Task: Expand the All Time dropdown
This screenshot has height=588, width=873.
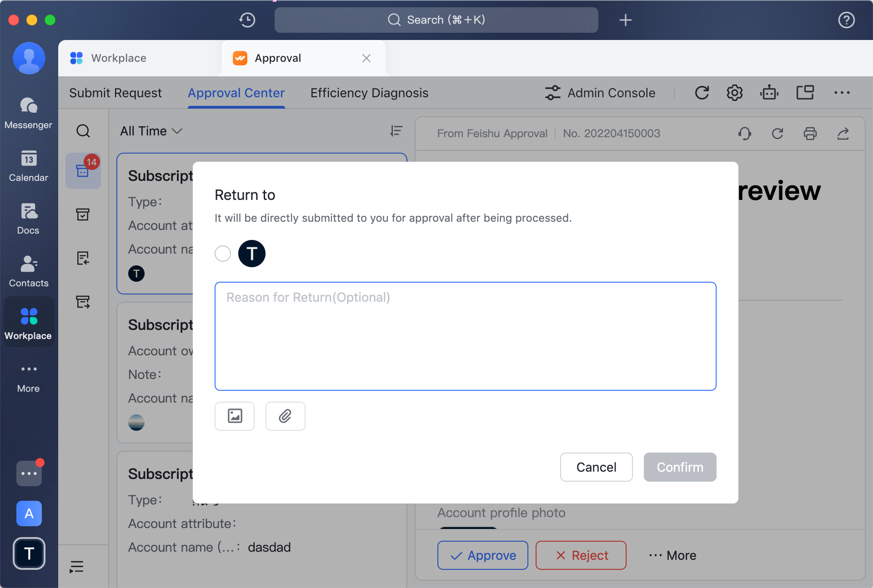Action: [151, 131]
